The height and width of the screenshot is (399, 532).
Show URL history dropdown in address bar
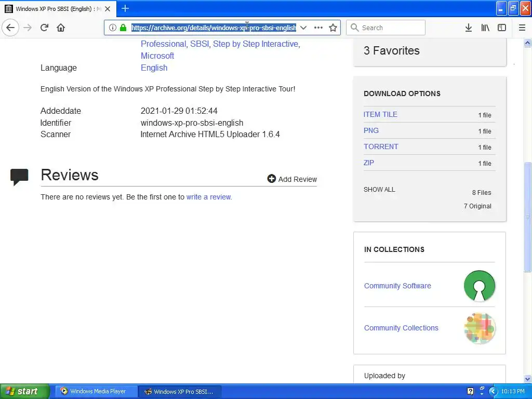pyautogui.click(x=303, y=28)
